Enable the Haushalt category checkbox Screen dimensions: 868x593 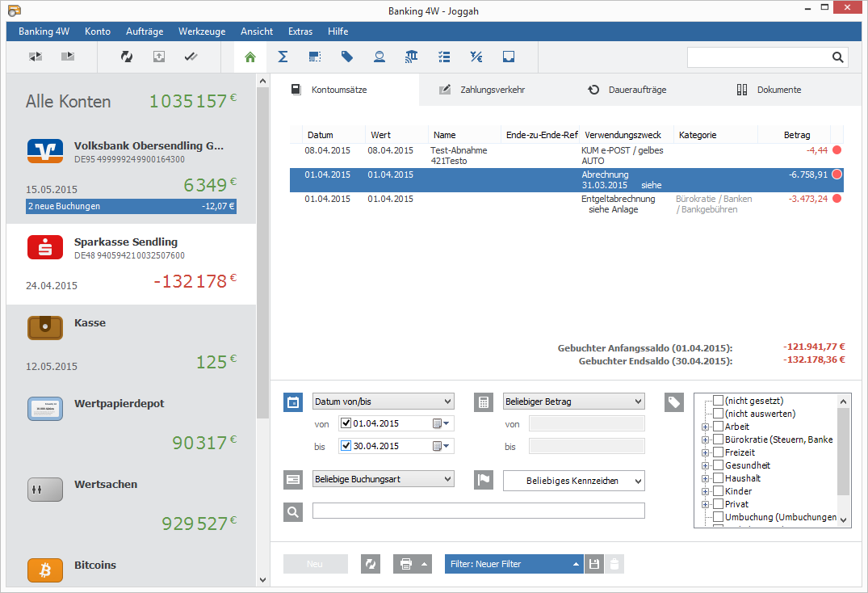(717, 477)
